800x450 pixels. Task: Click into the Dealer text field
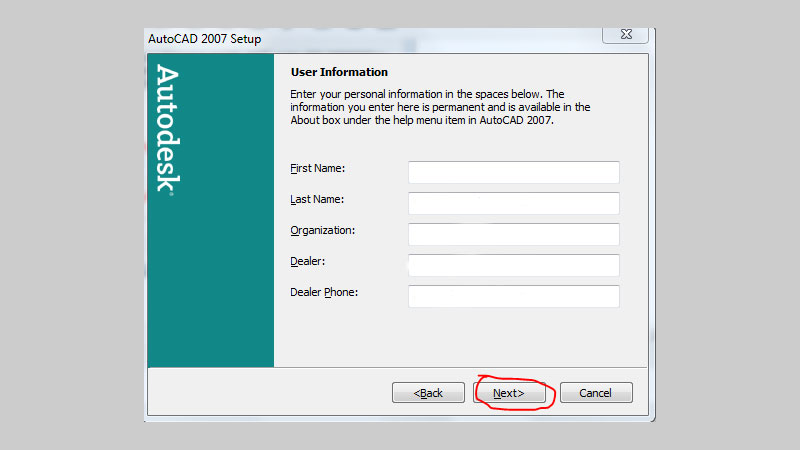click(513, 265)
